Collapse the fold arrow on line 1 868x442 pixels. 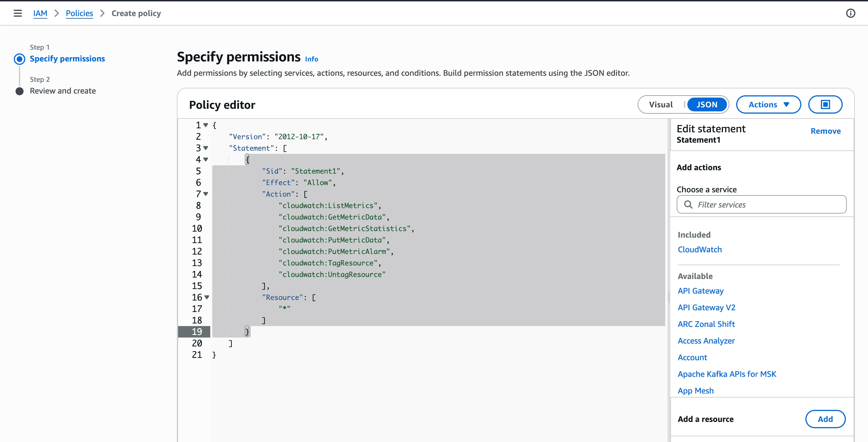[206, 125]
